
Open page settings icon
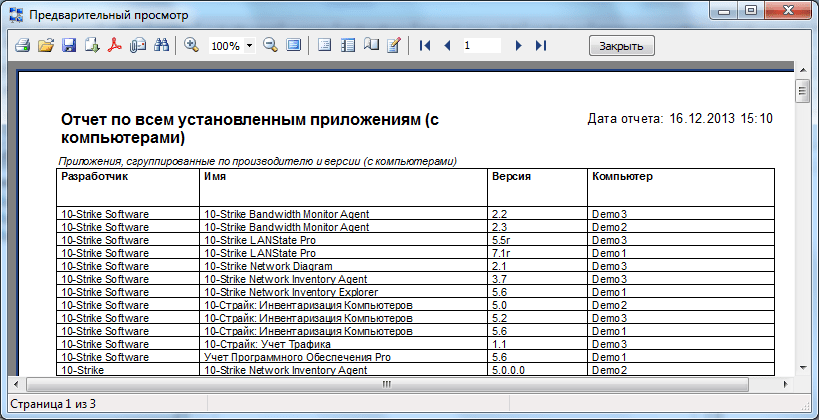(x=371, y=45)
